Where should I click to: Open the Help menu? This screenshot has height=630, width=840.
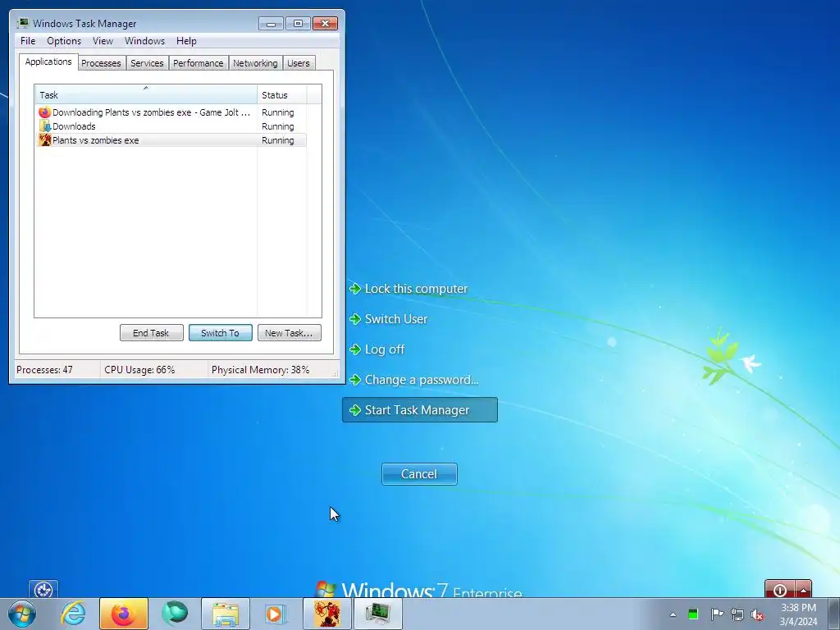tap(186, 41)
